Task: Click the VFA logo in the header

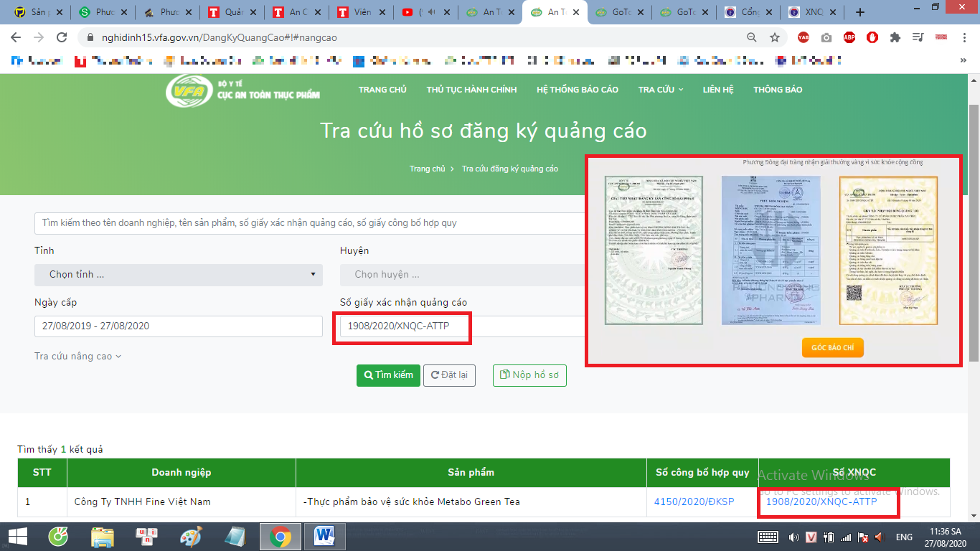Action: [188, 90]
